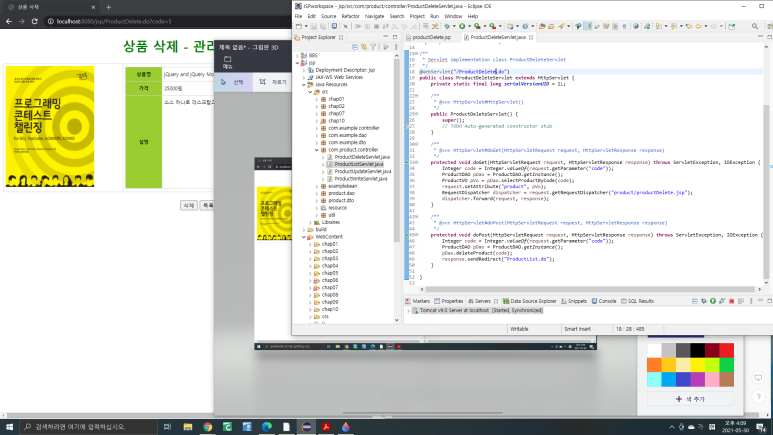This screenshot has height=435, width=773.
Task: Collapse the jsp project node
Action: 297,63
